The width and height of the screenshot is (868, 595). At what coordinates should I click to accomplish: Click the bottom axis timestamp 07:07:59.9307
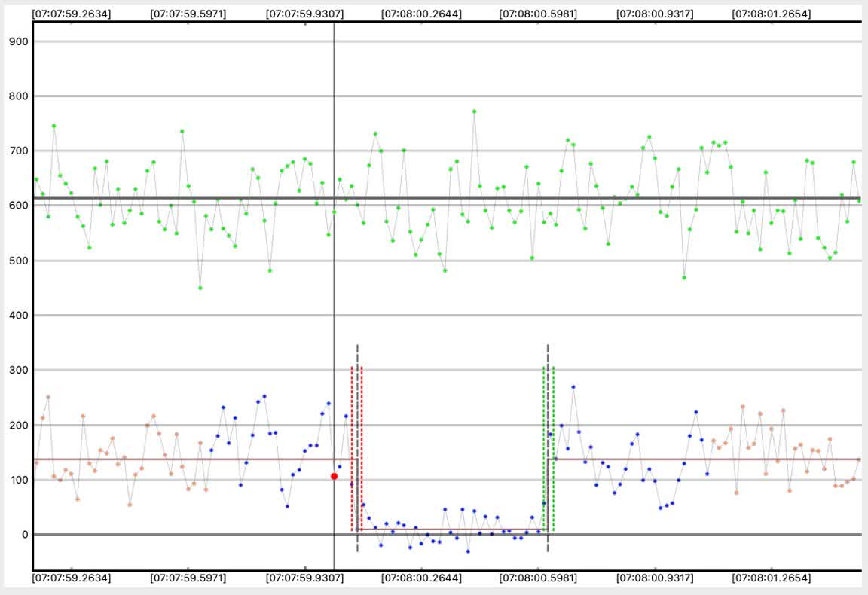304,578
